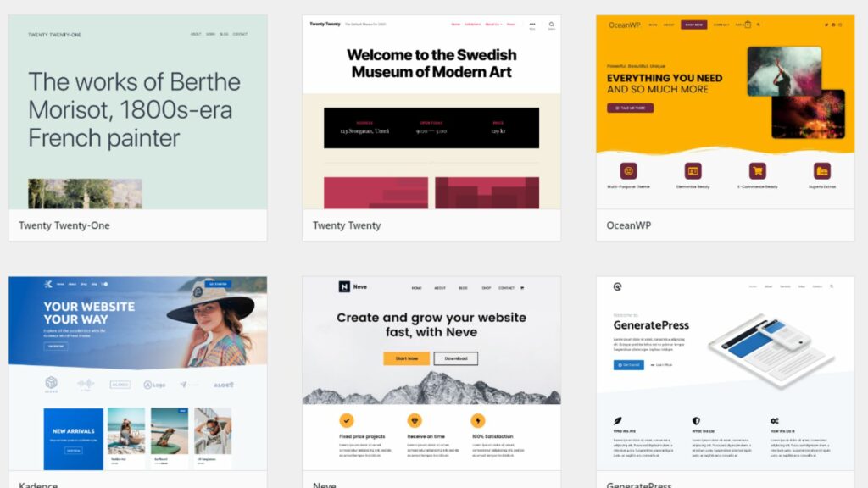
Task: Open the Twenty Twenty-One theme preview image
Action: [138, 112]
